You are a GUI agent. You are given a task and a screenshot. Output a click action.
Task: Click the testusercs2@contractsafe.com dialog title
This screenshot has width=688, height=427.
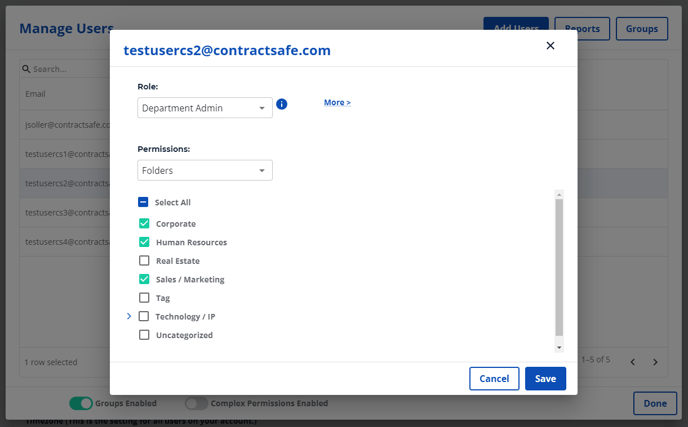(x=227, y=50)
